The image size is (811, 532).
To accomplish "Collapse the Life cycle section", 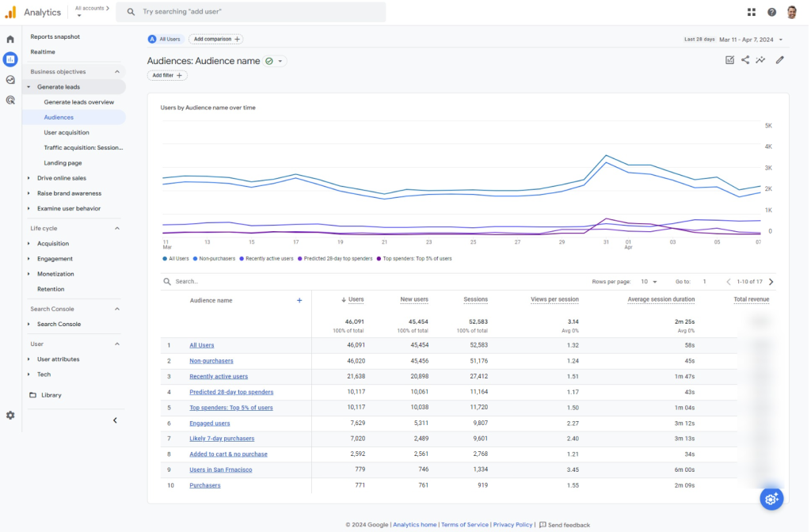I will coord(117,229).
